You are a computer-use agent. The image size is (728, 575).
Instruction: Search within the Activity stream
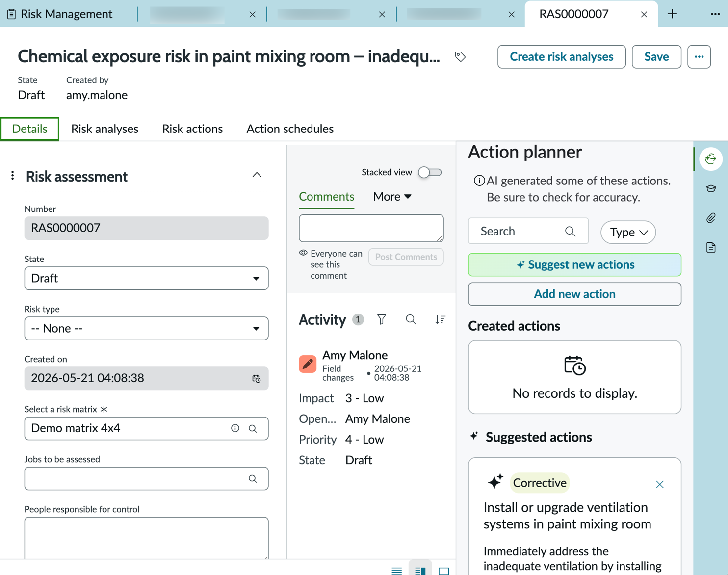411,320
